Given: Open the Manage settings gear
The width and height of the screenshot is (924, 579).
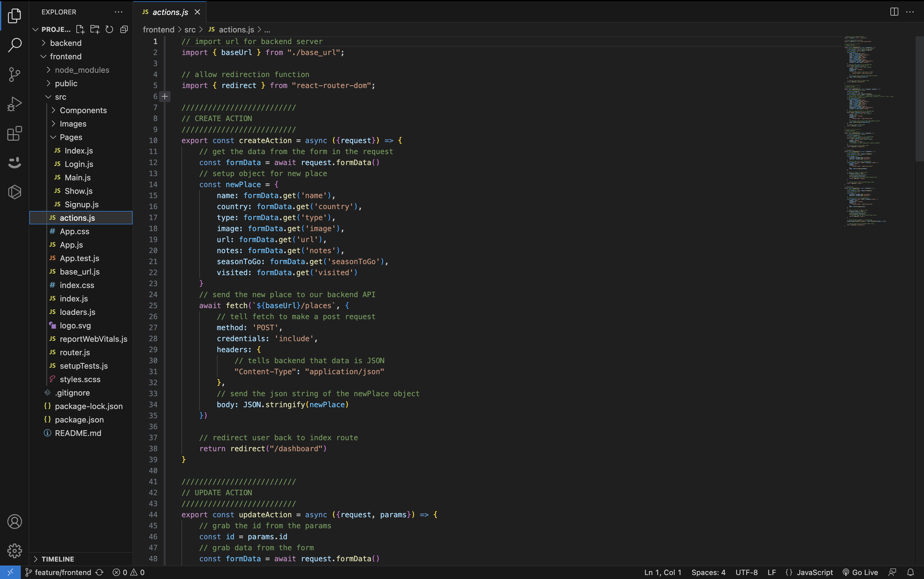Looking at the screenshot, I should point(15,551).
